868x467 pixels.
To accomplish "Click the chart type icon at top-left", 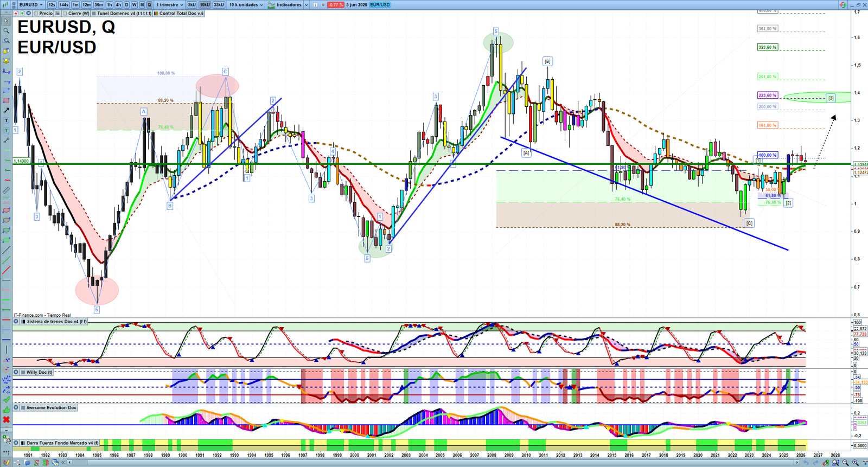I will coord(5,4).
